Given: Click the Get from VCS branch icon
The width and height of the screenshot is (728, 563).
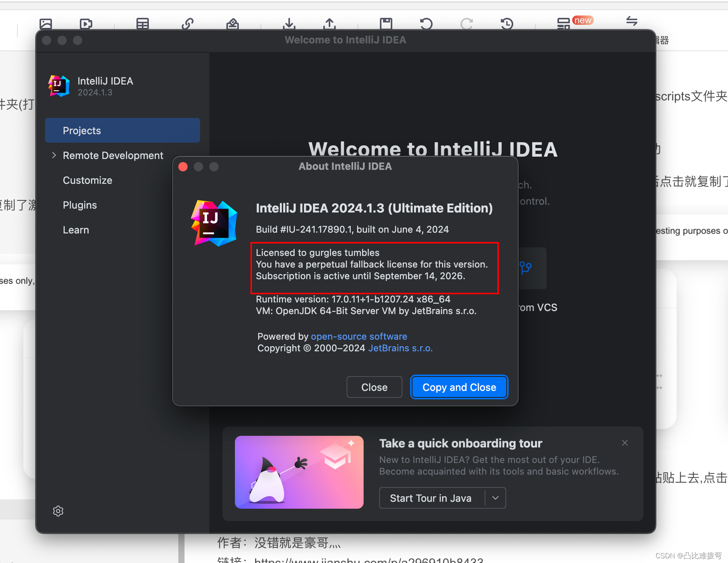Looking at the screenshot, I should click(x=526, y=268).
